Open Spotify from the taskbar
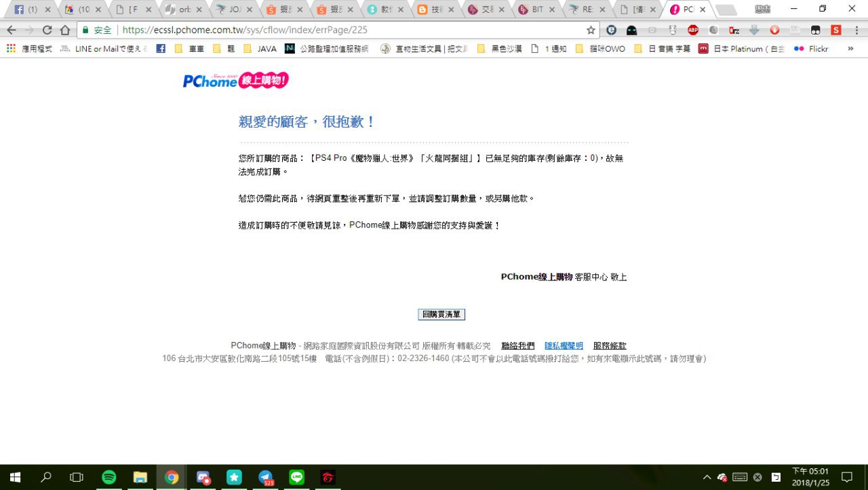The width and height of the screenshot is (868, 490). (108, 477)
